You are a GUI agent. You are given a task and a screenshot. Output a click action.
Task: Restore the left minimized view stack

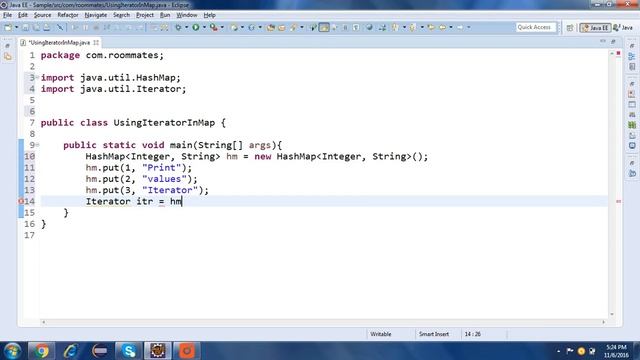coord(7,46)
